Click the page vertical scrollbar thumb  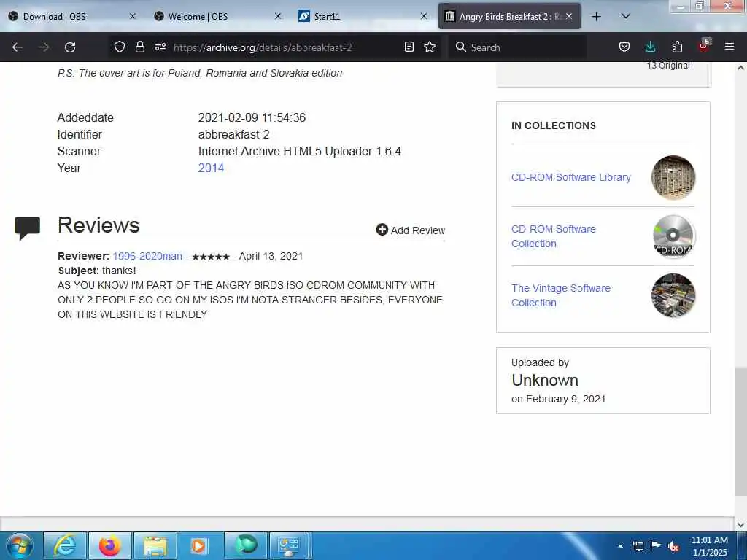(740, 432)
